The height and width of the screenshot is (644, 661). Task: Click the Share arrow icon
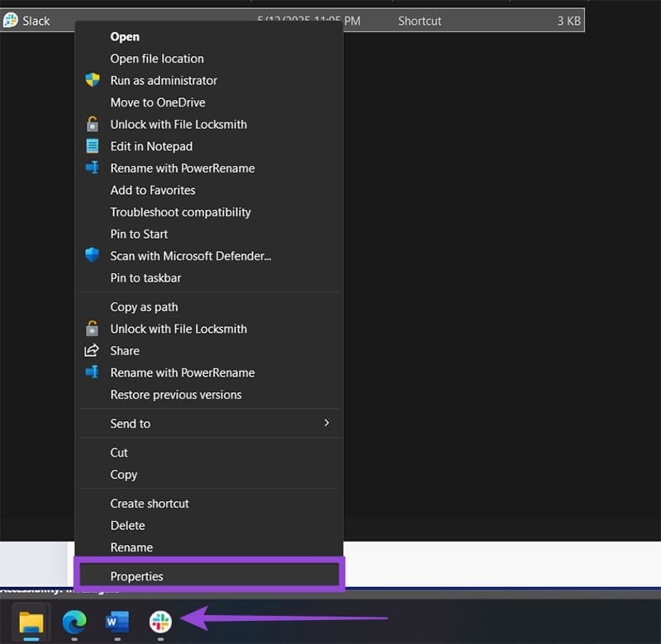click(x=92, y=350)
